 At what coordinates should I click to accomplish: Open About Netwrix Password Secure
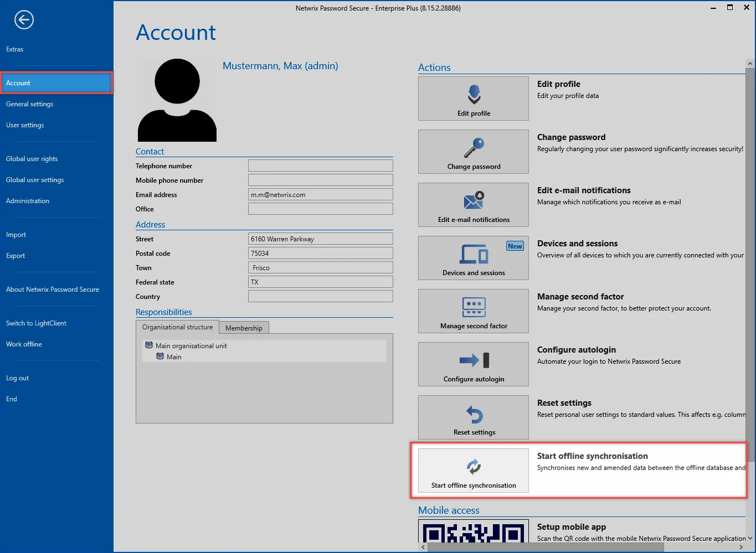coord(53,290)
